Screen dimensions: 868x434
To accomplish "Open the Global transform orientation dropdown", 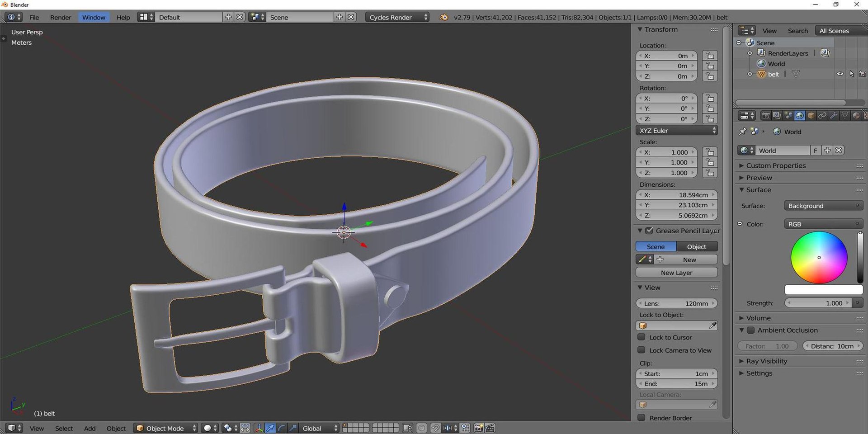I will (320, 428).
